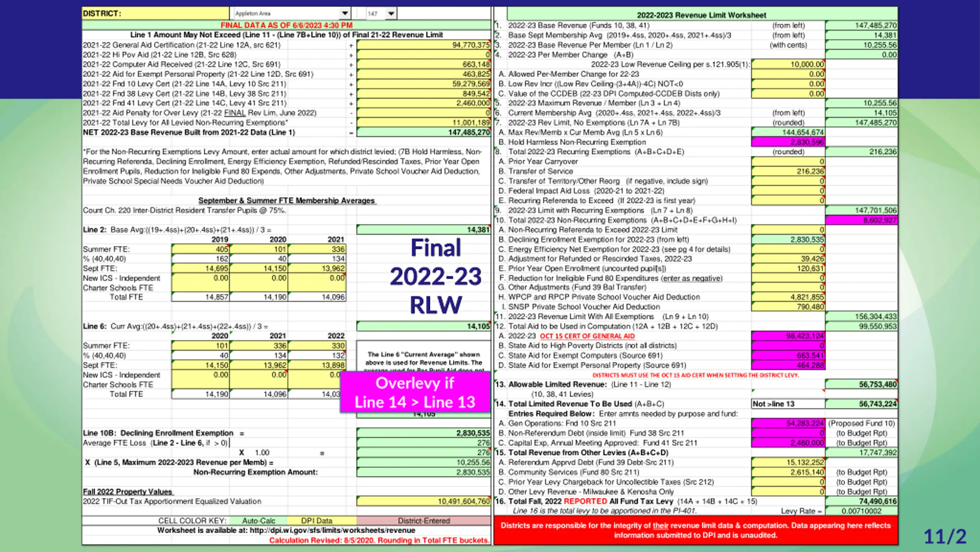
Task: Select Community Services Fund 80 value 2,615,140
Action: [x=788, y=472]
